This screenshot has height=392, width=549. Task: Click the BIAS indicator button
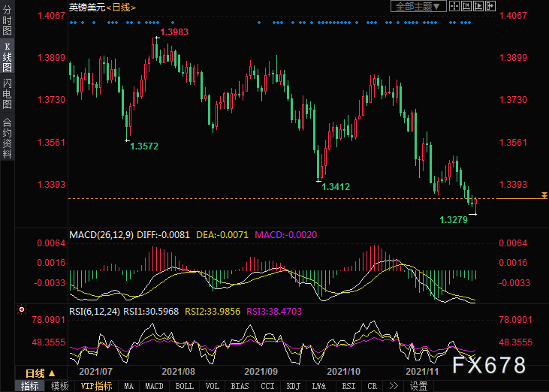click(x=240, y=386)
